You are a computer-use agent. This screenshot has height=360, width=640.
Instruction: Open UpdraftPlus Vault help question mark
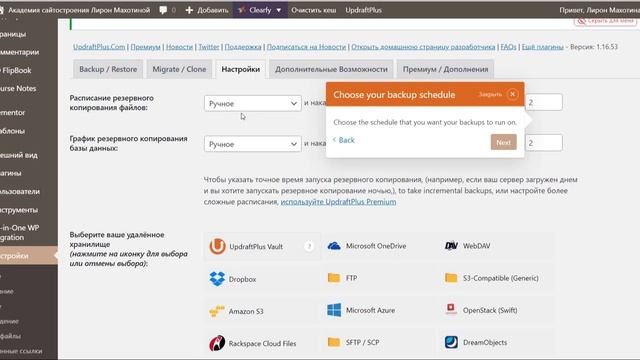(x=309, y=246)
